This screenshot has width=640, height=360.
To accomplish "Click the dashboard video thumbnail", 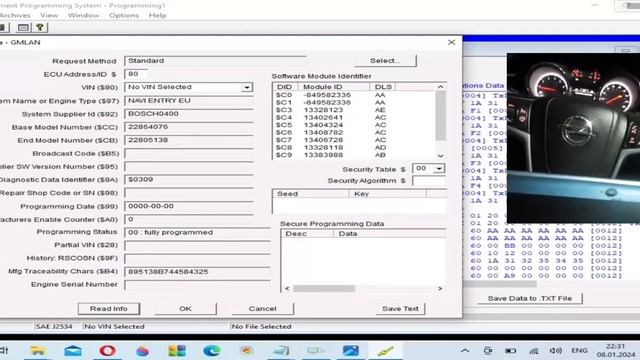I will (x=573, y=138).
